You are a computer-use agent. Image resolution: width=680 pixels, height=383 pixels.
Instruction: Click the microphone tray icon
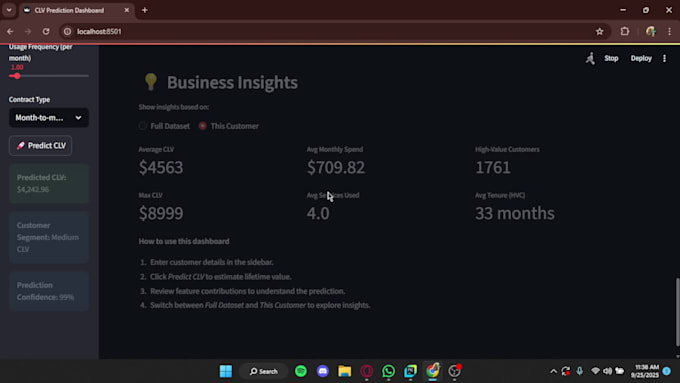[x=579, y=371]
